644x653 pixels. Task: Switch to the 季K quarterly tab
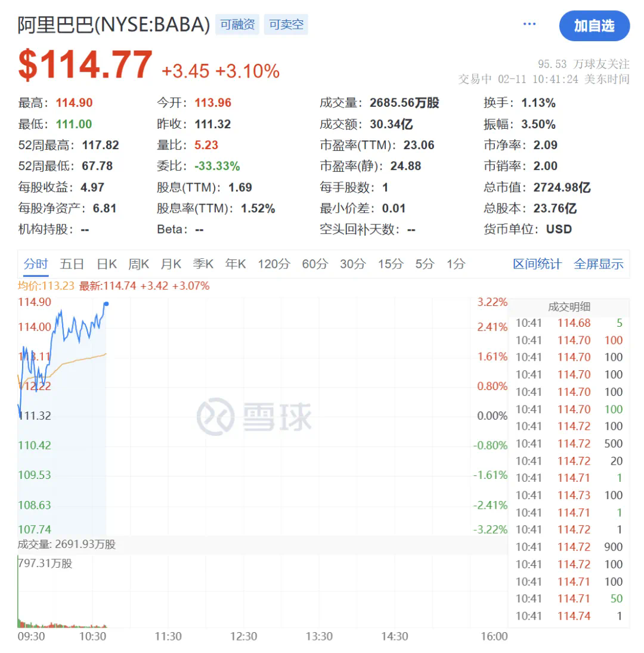coord(203,264)
